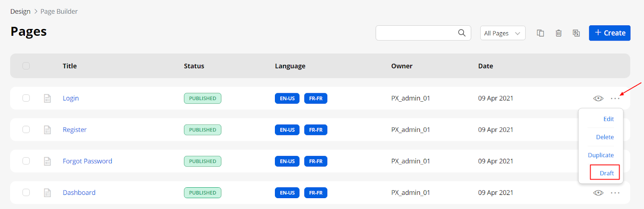This screenshot has width=644, height=209.
Task: Select Duplicate in the context menu
Action: [601, 155]
